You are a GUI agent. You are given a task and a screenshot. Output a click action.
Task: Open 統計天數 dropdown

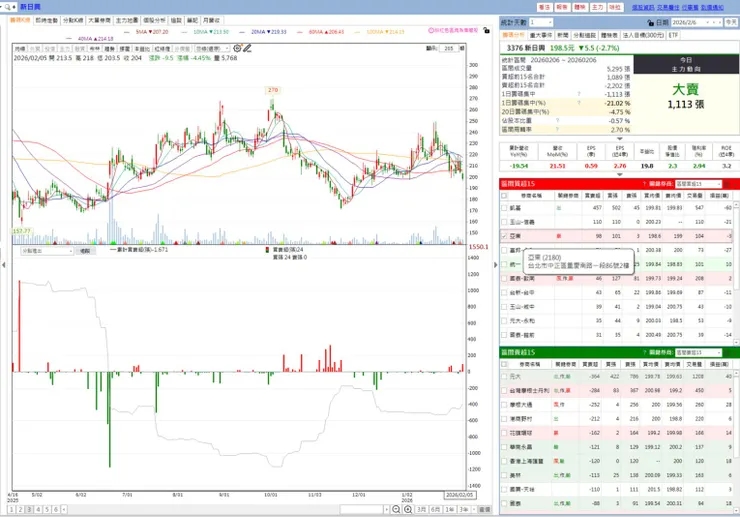[x=541, y=22]
